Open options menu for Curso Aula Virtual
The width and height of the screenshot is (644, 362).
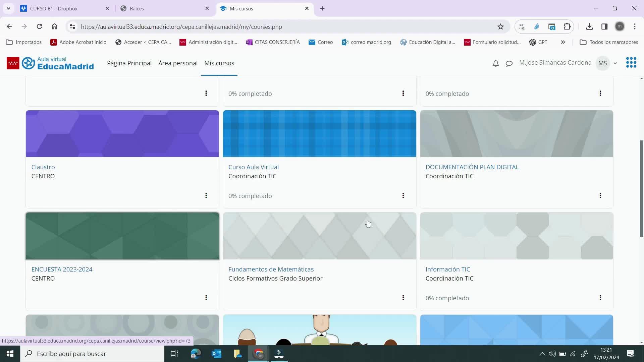pyautogui.click(x=403, y=195)
